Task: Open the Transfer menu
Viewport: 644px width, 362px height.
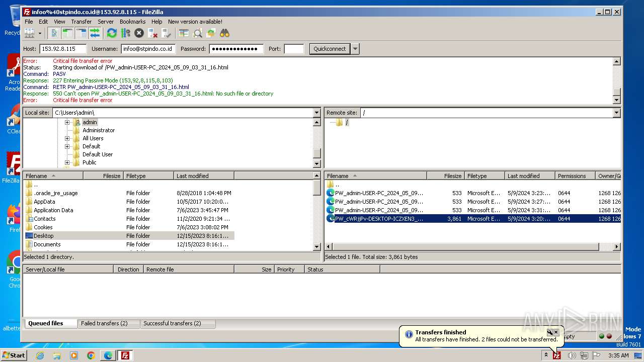Action: (x=81, y=22)
